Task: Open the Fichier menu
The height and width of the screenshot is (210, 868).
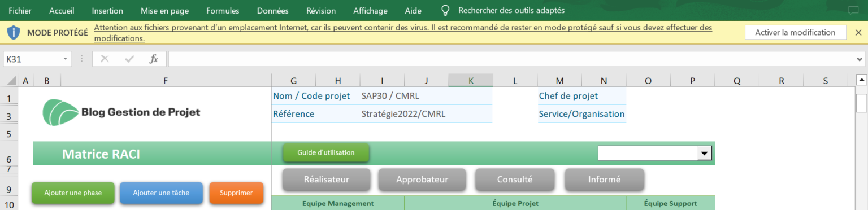Action: [20, 11]
